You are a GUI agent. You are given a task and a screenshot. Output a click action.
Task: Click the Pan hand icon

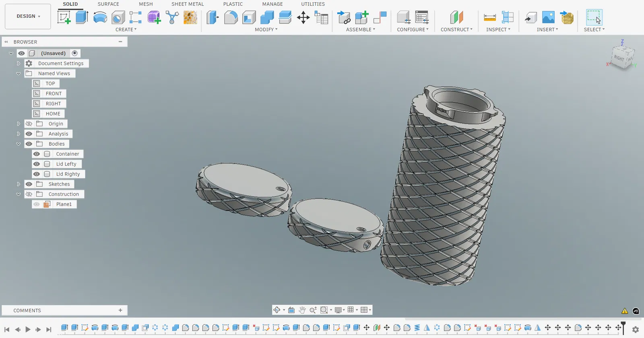[302, 310]
